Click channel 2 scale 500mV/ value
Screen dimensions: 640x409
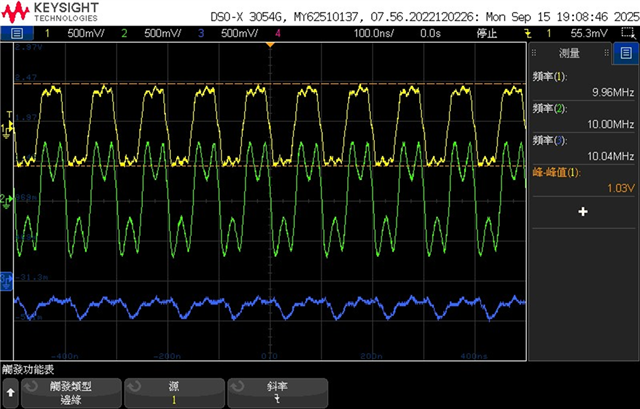[x=162, y=33]
